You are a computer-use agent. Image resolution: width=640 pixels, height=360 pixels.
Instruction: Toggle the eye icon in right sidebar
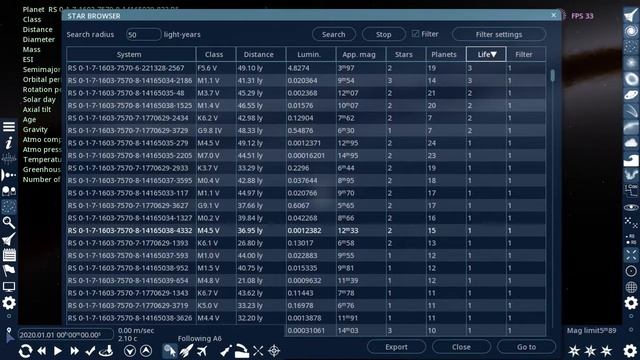(631, 207)
